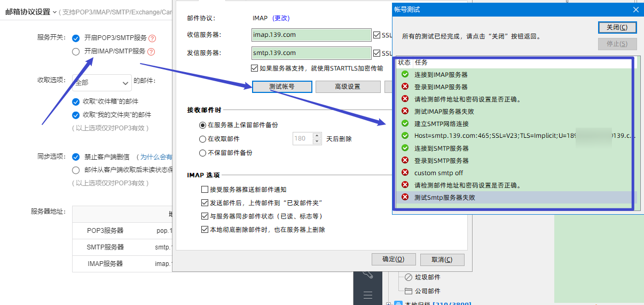Click red error icon beside custom smtp off

click(405, 173)
